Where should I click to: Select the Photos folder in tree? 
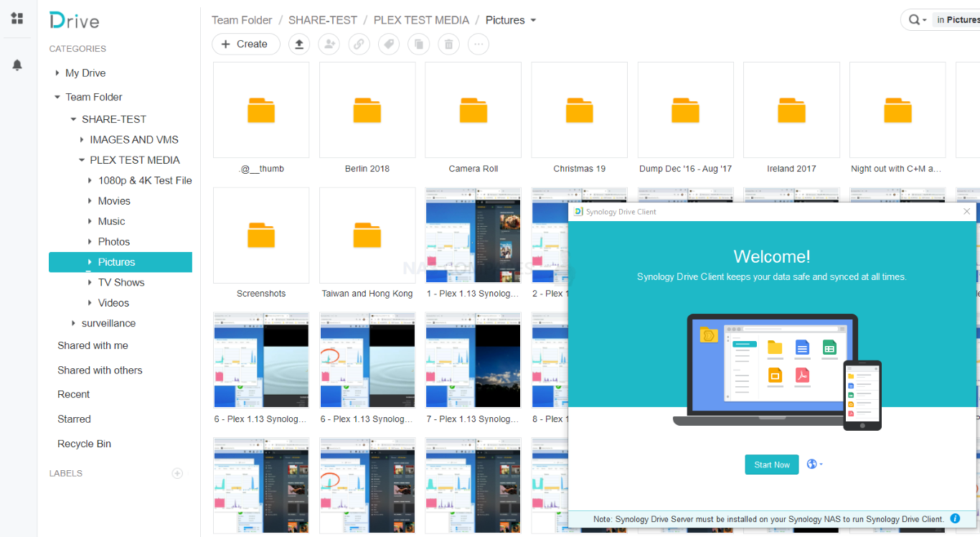tap(114, 242)
